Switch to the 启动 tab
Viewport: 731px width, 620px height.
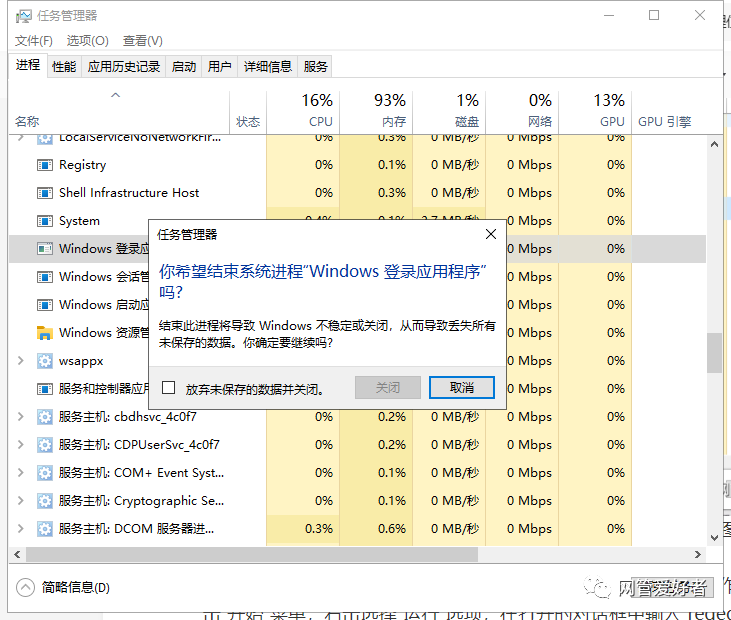184,67
